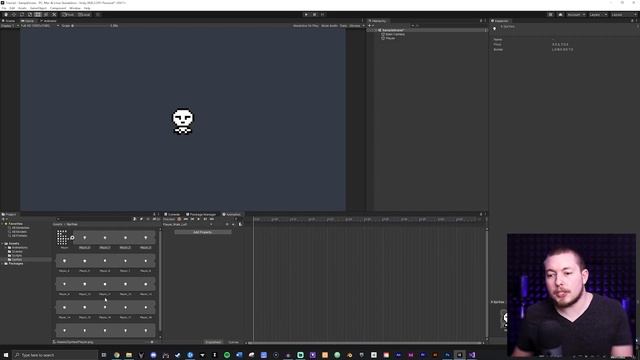Open the Layers dropdown
The image size is (640, 360).
tap(598, 15)
